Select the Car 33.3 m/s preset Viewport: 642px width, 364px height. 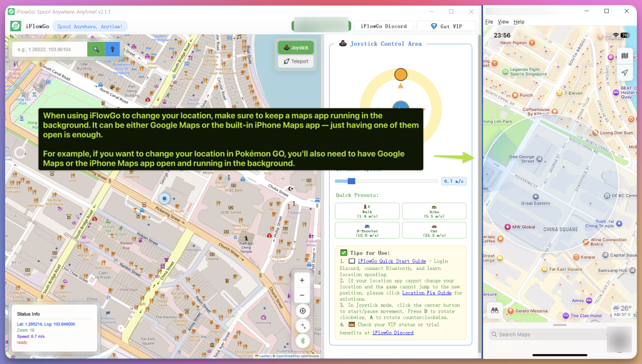point(434,231)
